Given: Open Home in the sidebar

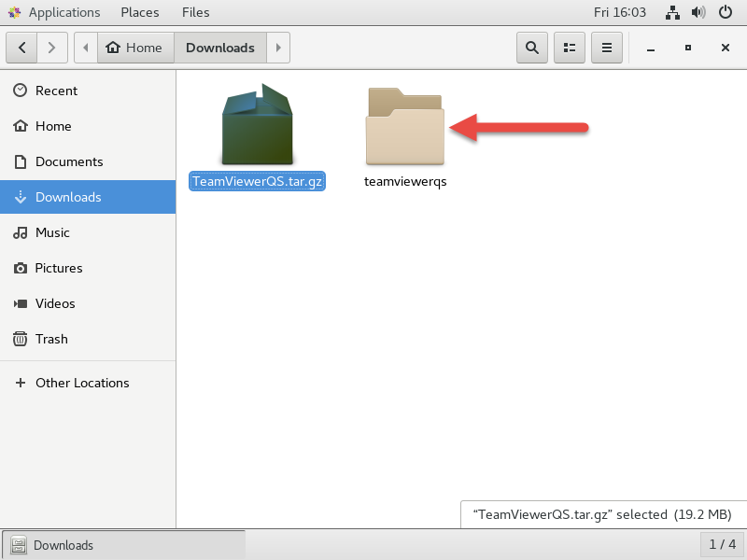Looking at the screenshot, I should coord(88,126).
